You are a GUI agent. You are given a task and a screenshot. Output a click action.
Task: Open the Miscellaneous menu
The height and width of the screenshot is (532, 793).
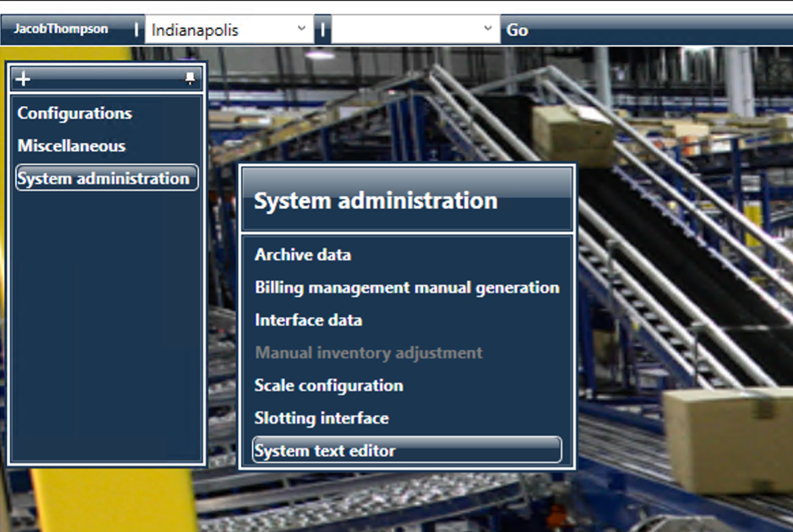pos(71,146)
